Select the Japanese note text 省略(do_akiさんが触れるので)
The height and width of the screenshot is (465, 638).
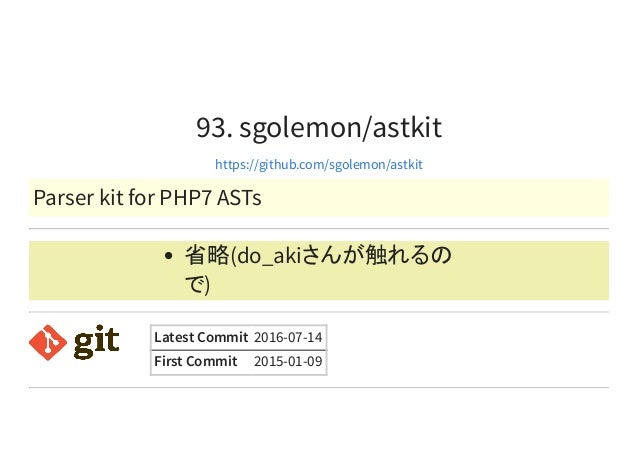318,270
